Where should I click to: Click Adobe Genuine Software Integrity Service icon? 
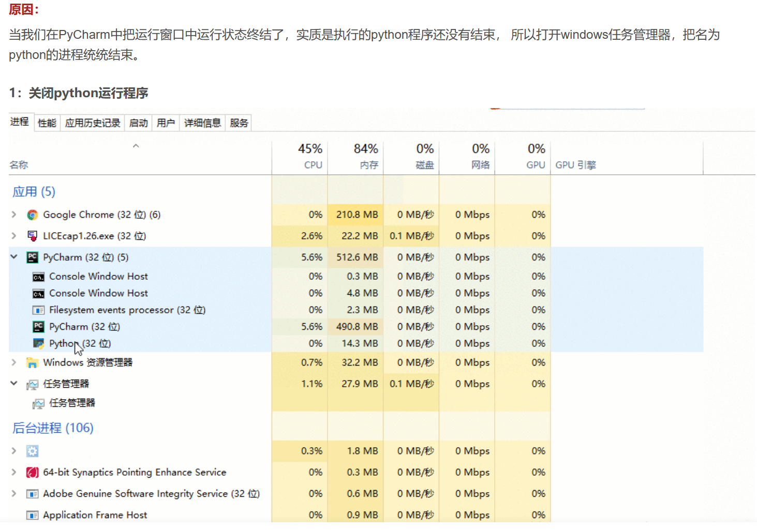(x=33, y=494)
